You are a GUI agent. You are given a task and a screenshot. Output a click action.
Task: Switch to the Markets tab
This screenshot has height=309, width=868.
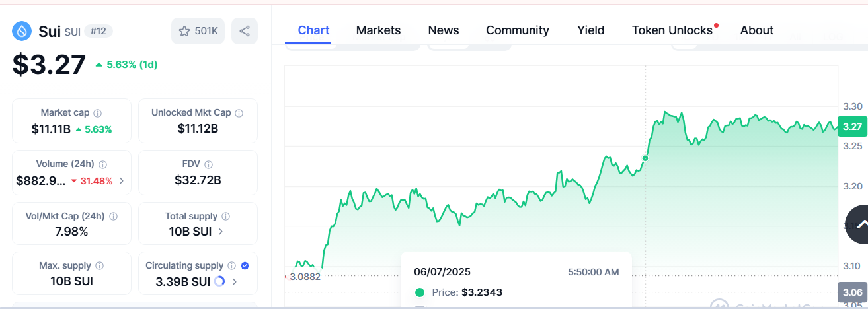coord(378,30)
